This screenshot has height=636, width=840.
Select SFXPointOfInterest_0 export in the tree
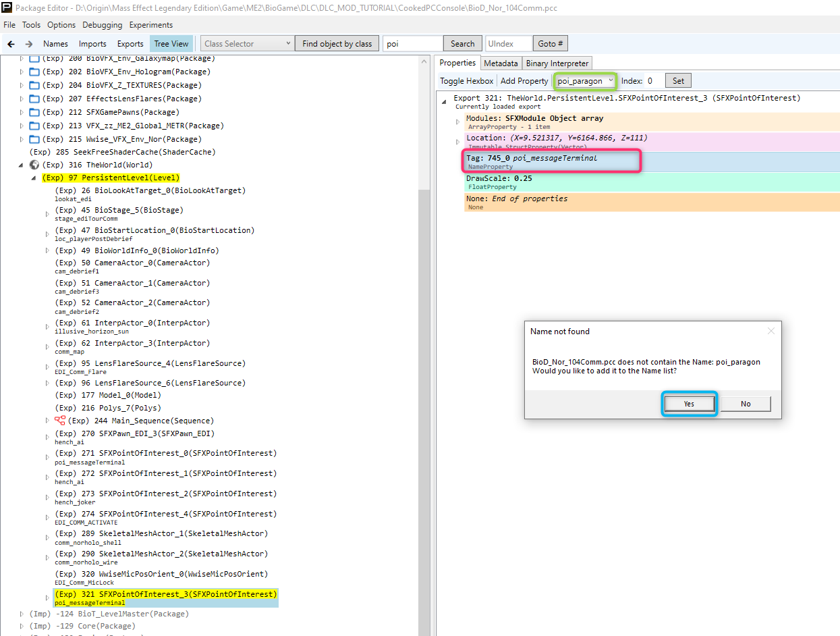pos(165,457)
